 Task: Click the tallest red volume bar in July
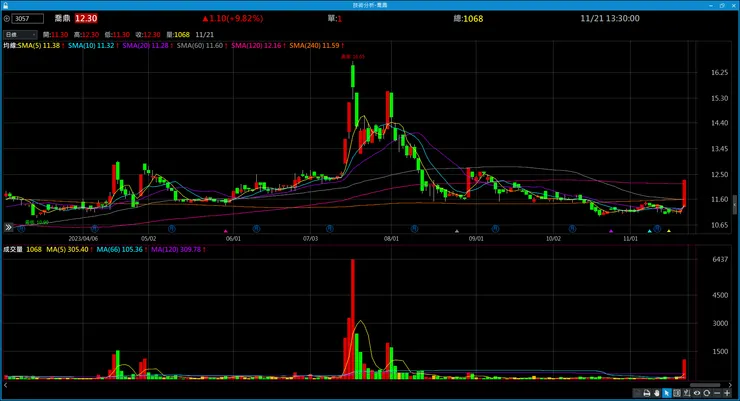tap(353, 318)
